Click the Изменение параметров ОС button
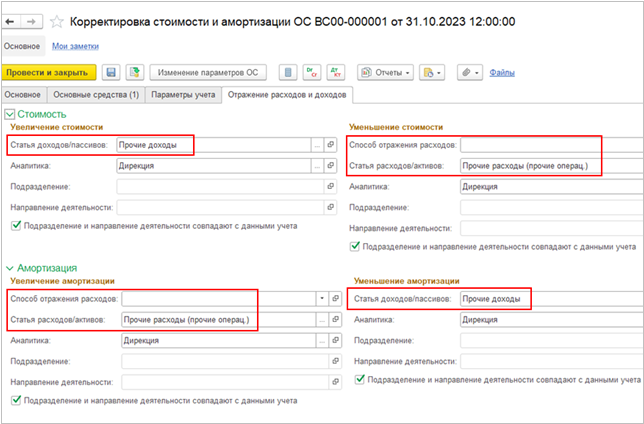Image resolution: width=644 pixels, height=424 pixels. coord(208,73)
